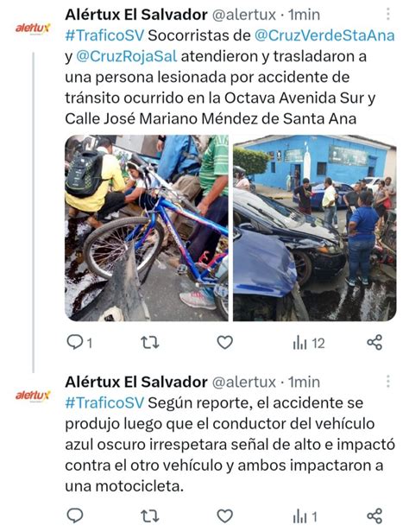Reply to the second tweet via comment icon

coord(75,516)
